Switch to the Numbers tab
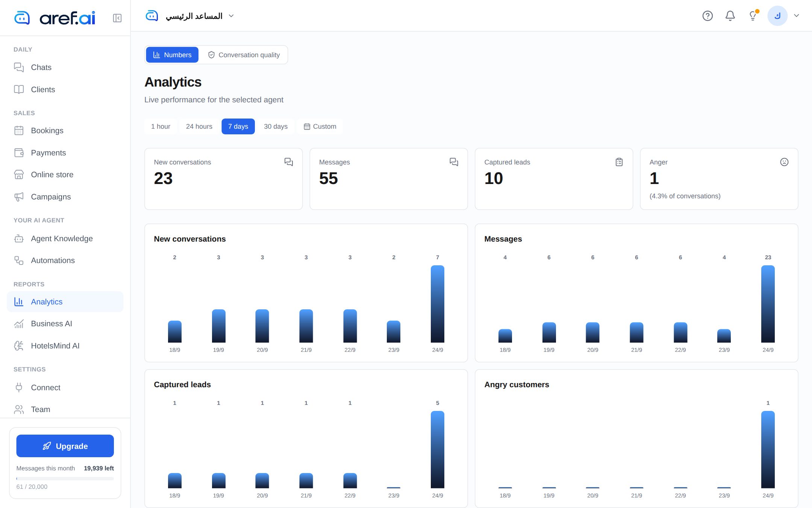 coord(172,55)
